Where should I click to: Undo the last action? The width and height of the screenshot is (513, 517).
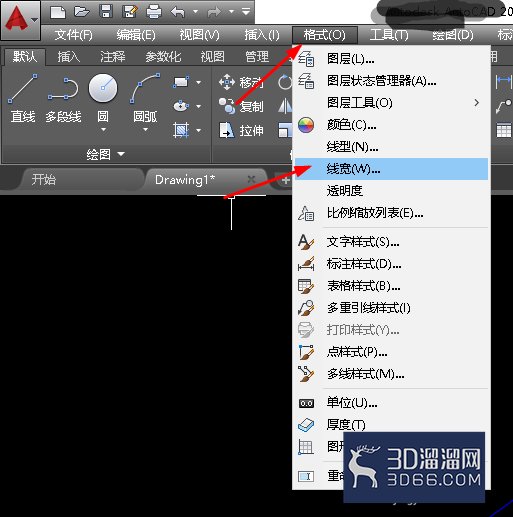pos(178,12)
